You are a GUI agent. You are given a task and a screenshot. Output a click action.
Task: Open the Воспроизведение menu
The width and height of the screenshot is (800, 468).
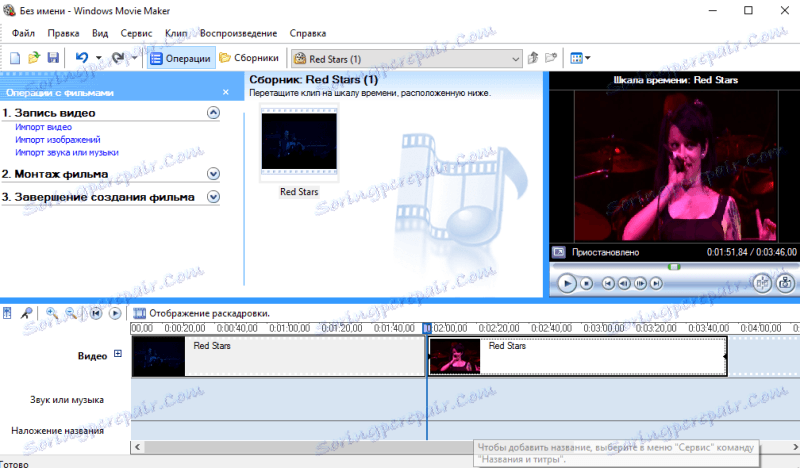[x=238, y=33]
